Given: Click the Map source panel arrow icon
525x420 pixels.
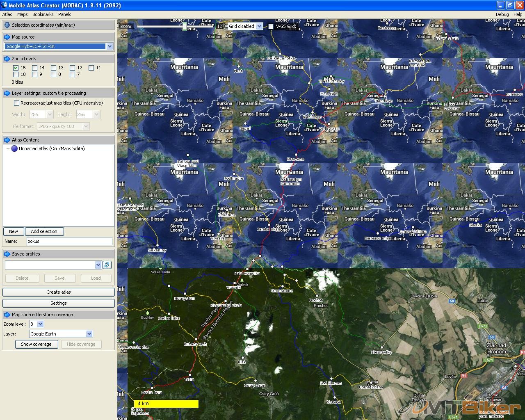Looking at the screenshot, I should tap(7, 37).
